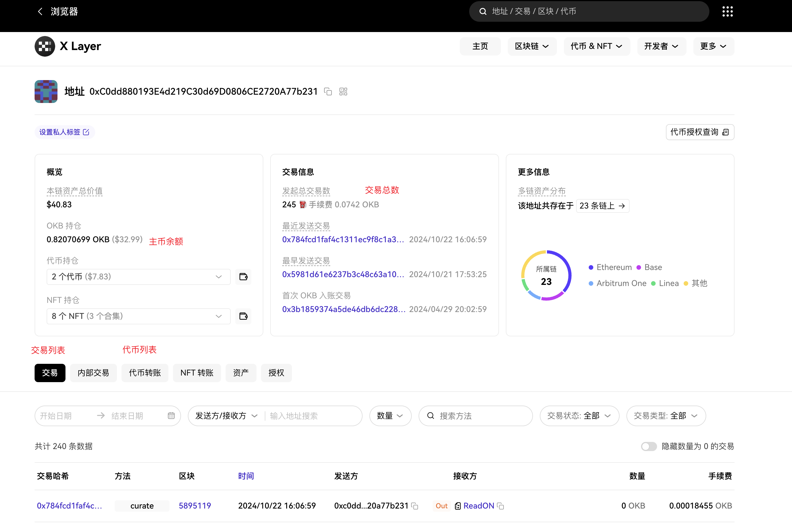Screen dimensions: 792x532
Task: Open the apps grid menu at top right
Action: tap(727, 11)
